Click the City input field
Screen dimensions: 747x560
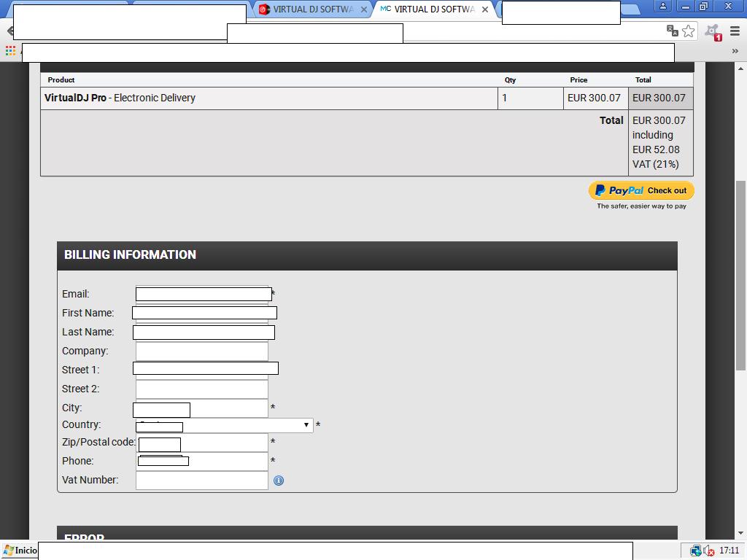coord(202,408)
